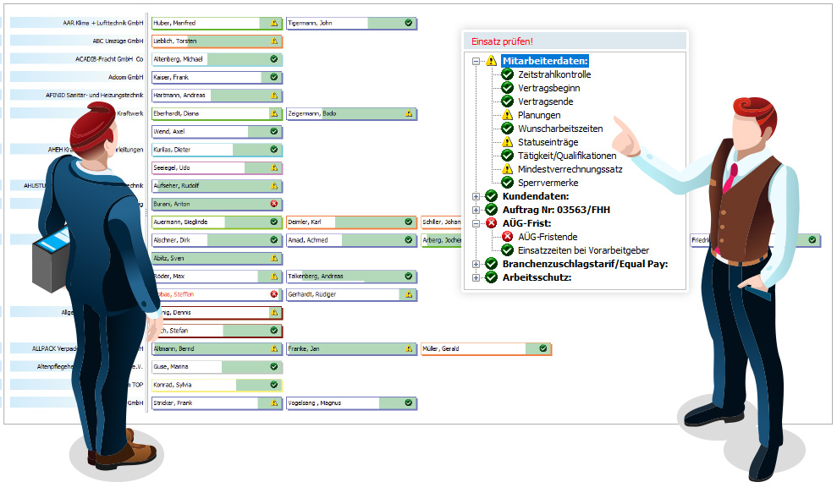Expand the Kundendaten tree node
The width and height of the screenshot is (837, 504).
[476, 196]
